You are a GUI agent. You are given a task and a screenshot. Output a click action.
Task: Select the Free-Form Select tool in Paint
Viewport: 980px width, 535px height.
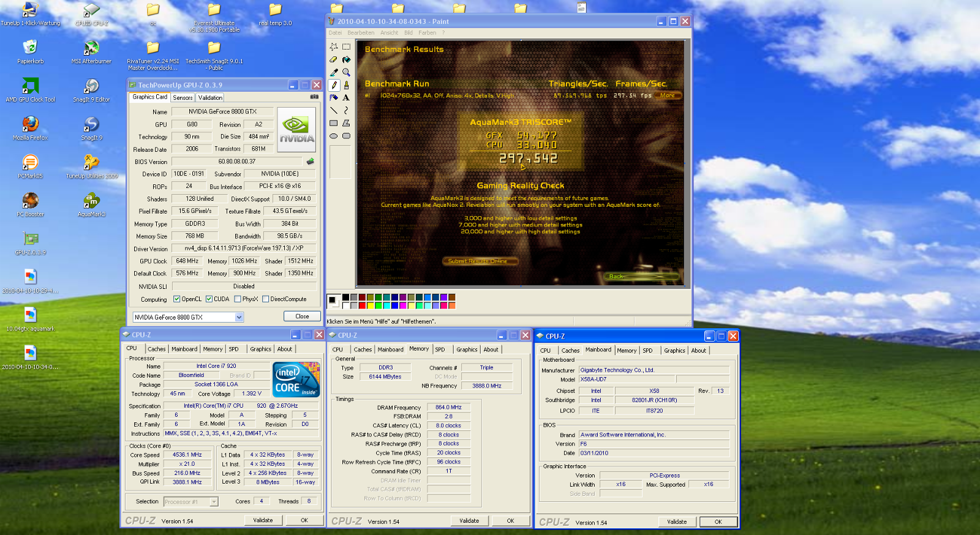point(334,47)
